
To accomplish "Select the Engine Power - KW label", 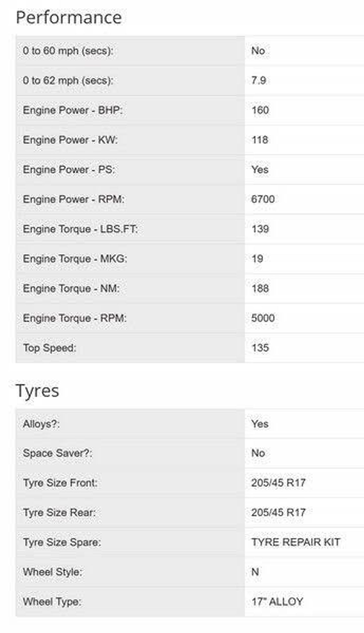I will [x=70, y=140].
